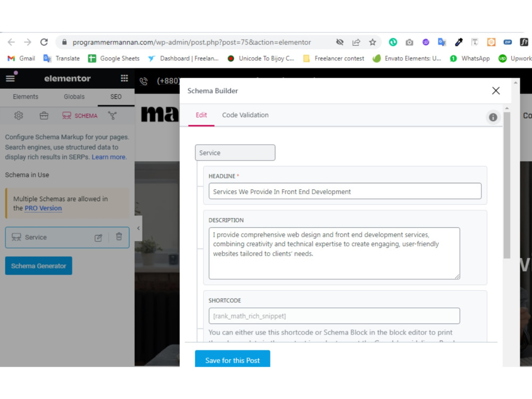Open the Google Translate extension icon

(442, 42)
